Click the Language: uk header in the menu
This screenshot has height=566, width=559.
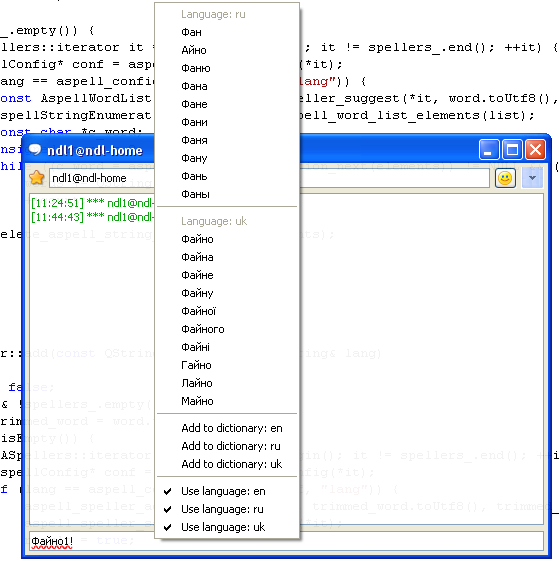214,221
